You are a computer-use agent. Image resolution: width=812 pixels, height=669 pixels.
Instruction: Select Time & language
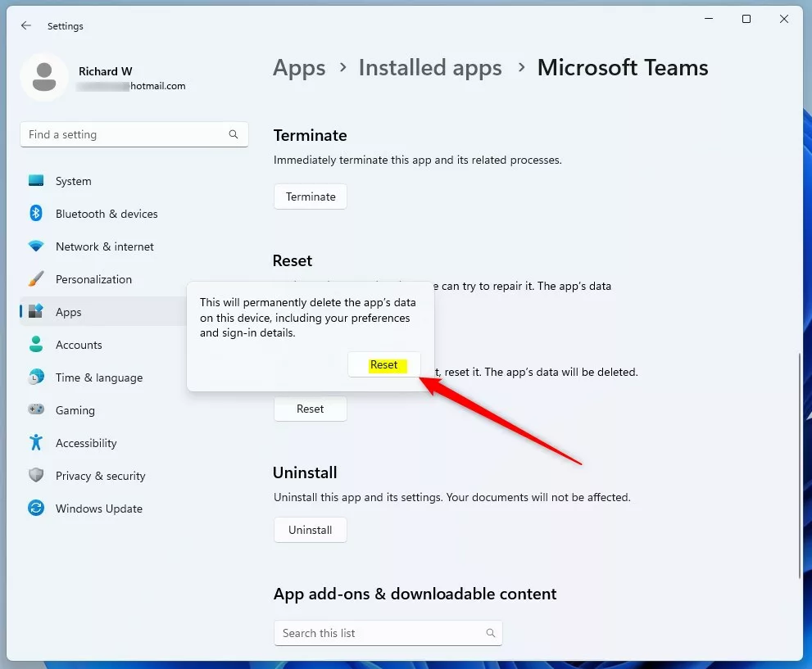click(x=102, y=377)
